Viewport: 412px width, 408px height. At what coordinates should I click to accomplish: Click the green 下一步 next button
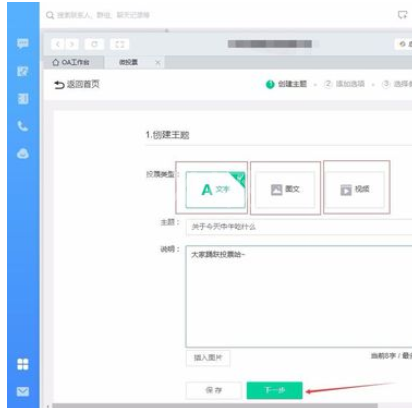click(274, 390)
